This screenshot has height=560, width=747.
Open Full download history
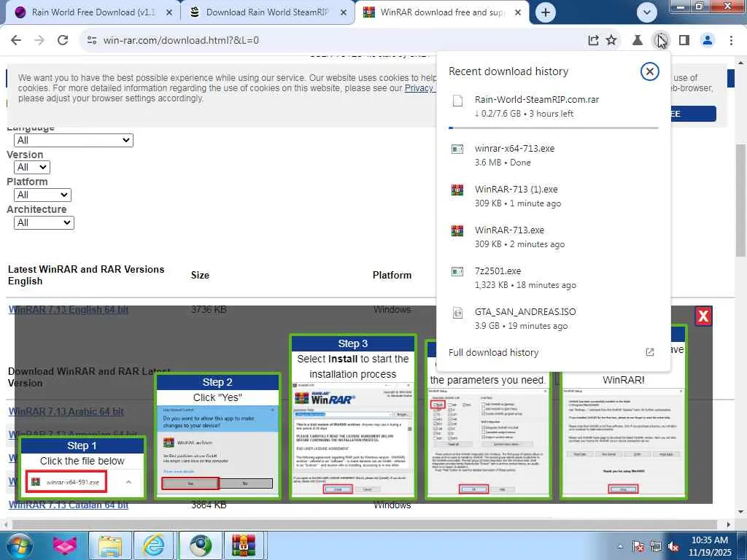[554, 352]
